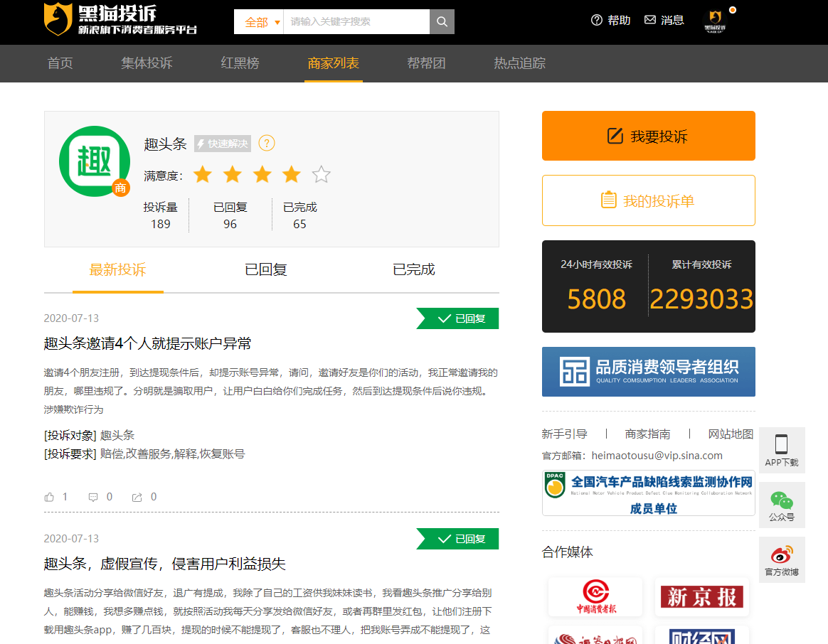Screen dimensions: 828x644
Task: Share the first complaint post
Action: [x=137, y=497]
